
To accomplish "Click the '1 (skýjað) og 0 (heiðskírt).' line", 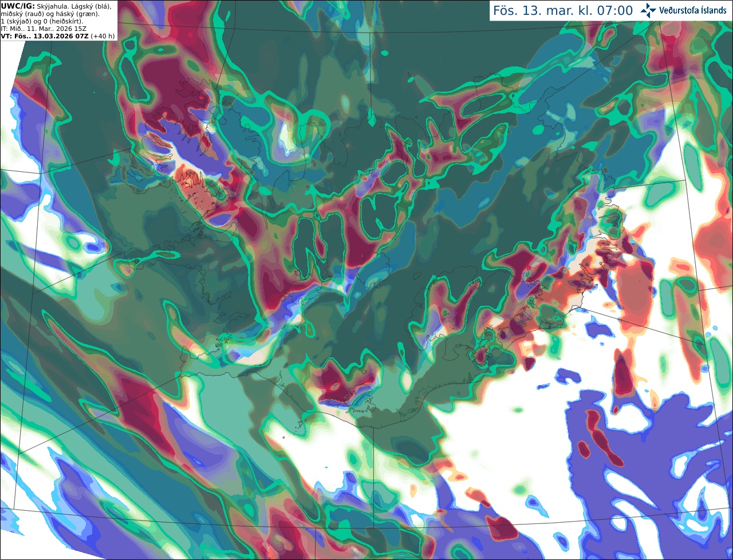I will 42,21.
